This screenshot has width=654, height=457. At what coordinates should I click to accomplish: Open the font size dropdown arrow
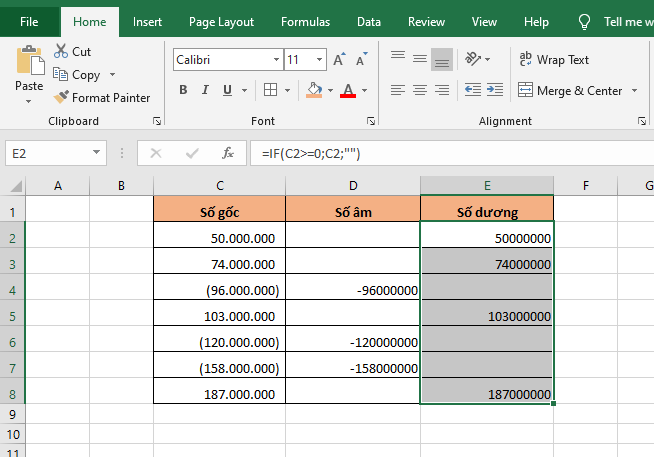click(x=320, y=60)
